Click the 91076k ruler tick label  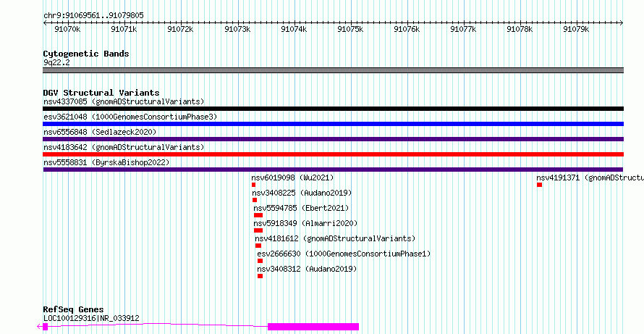click(407, 29)
